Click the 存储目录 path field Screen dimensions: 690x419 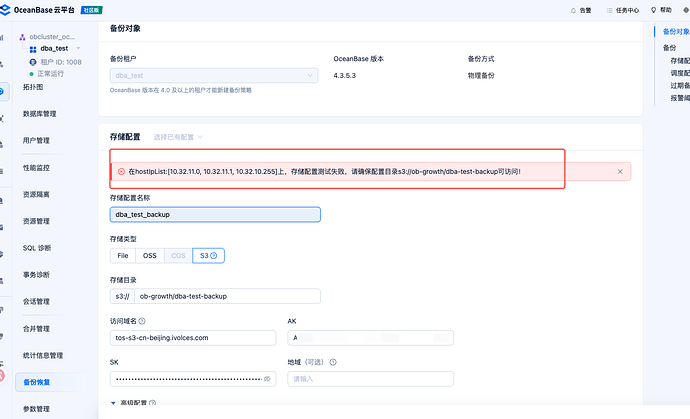(228, 297)
